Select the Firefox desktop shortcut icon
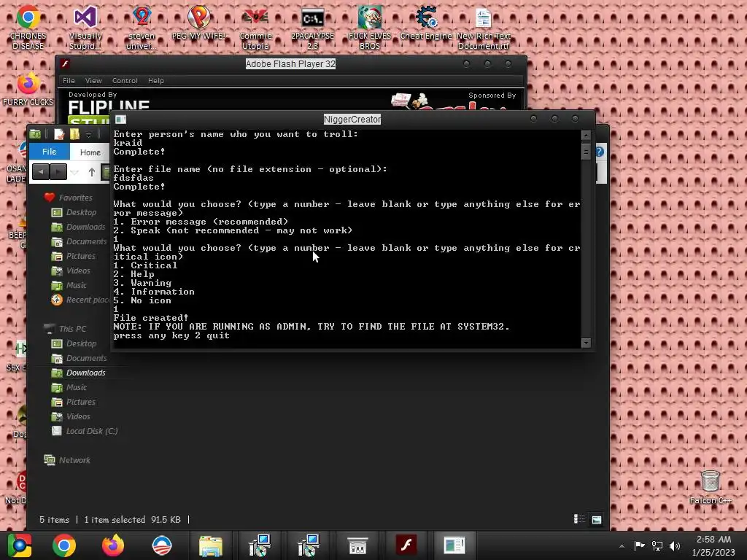747x560 pixels. (x=28, y=89)
